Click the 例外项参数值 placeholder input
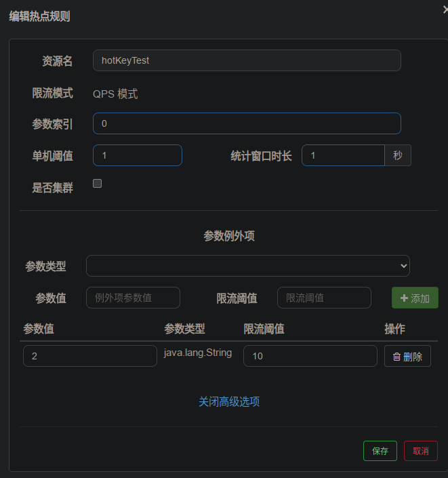448x478 pixels. pos(133,298)
